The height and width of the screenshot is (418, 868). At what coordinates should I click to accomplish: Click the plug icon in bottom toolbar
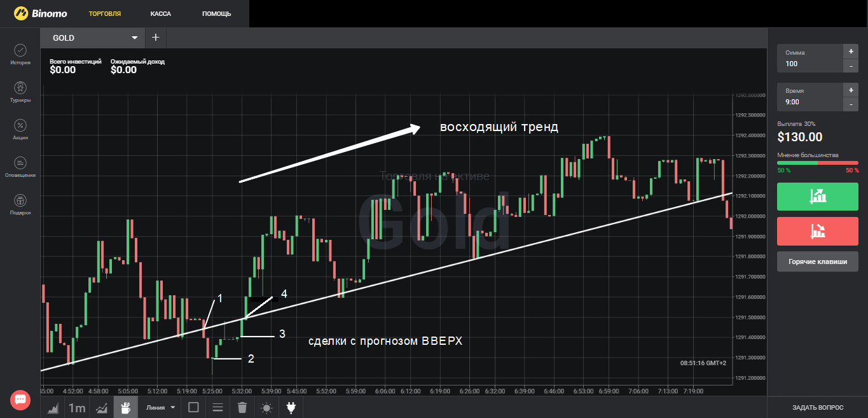click(x=291, y=408)
